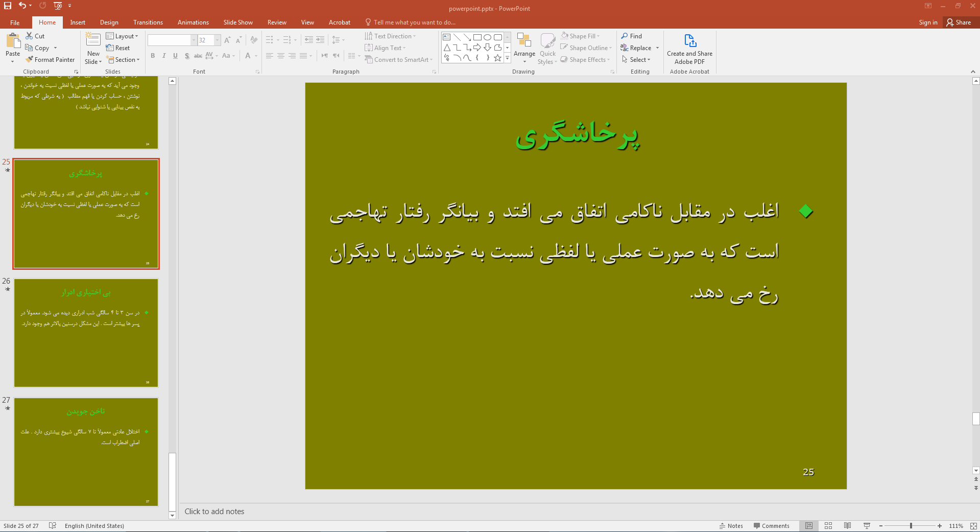Open the Shape Fill dropdown
This screenshot has width=980, height=532.
(x=580, y=36)
